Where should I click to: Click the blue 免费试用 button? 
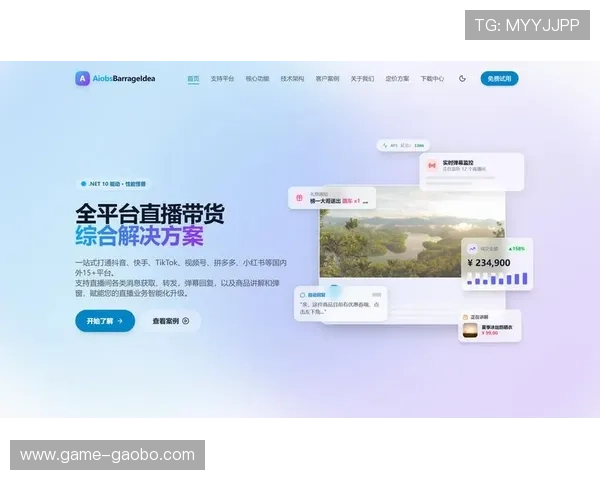tap(499, 78)
